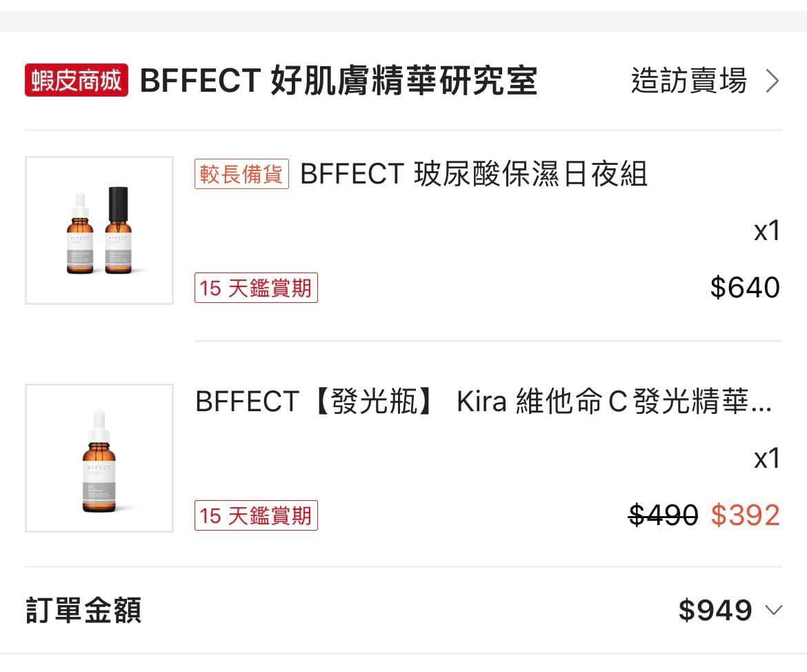Open the Kira 維他命C single-bottle thumbnail
807x672 pixels.
99,458
